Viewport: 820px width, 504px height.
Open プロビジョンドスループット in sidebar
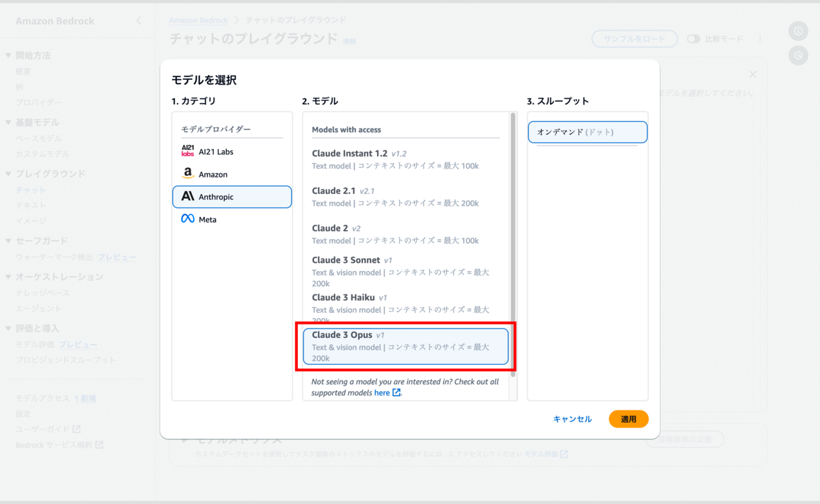66,360
